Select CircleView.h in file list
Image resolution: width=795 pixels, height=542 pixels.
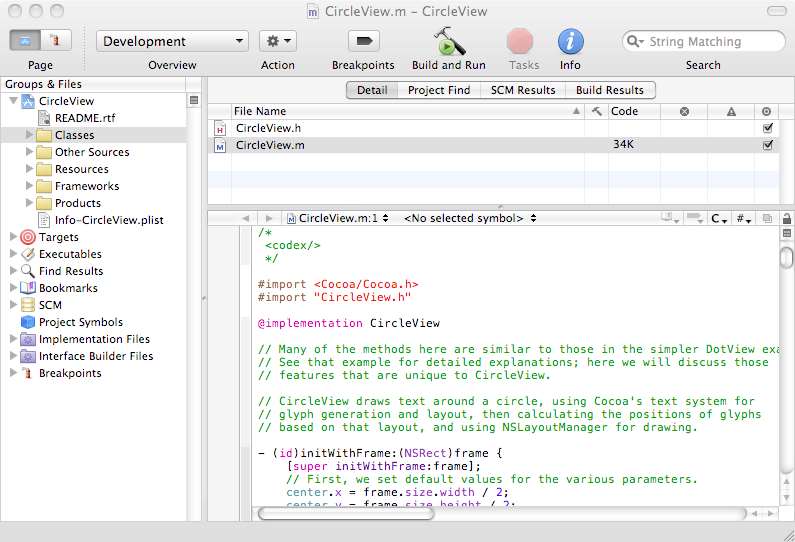point(268,128)
